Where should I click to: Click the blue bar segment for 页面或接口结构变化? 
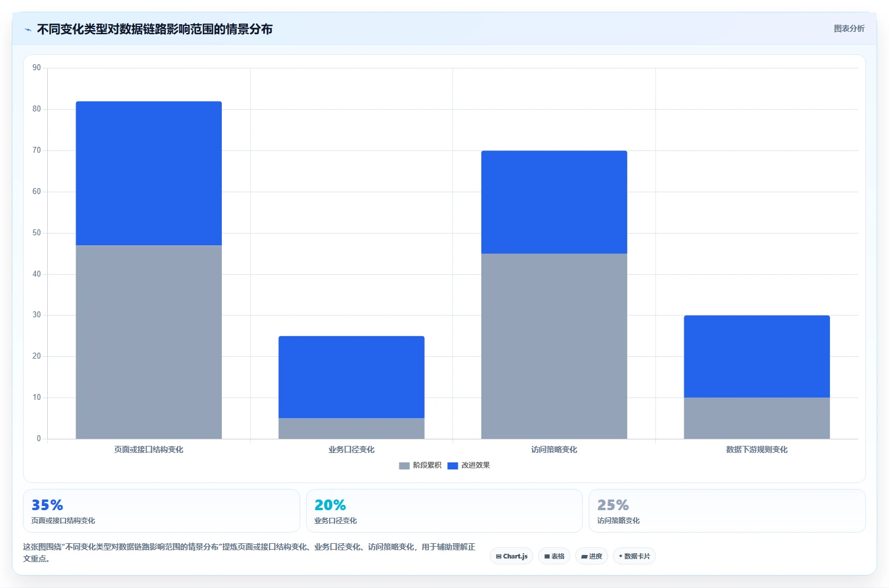pos(149,173)
